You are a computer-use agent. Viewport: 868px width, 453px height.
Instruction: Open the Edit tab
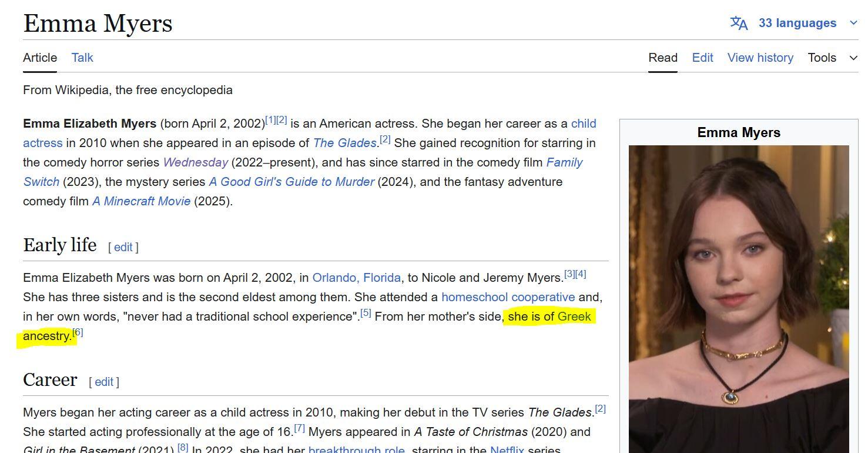pos(702,58)
